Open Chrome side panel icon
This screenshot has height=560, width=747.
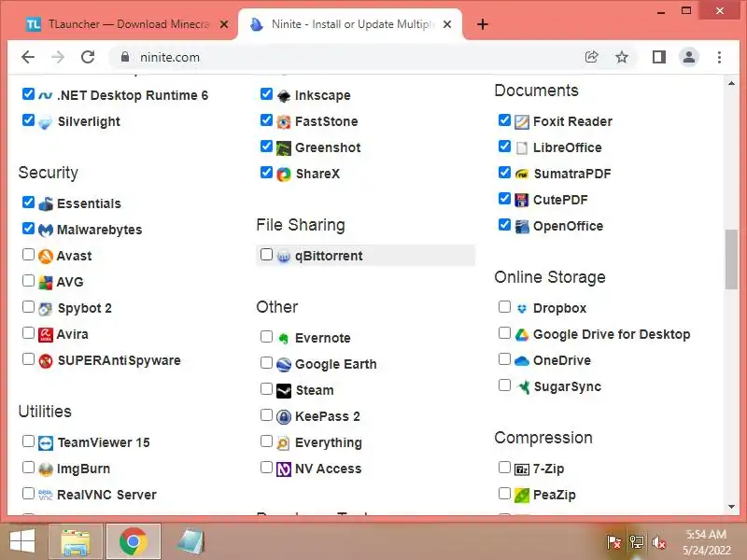coord(659,57)
